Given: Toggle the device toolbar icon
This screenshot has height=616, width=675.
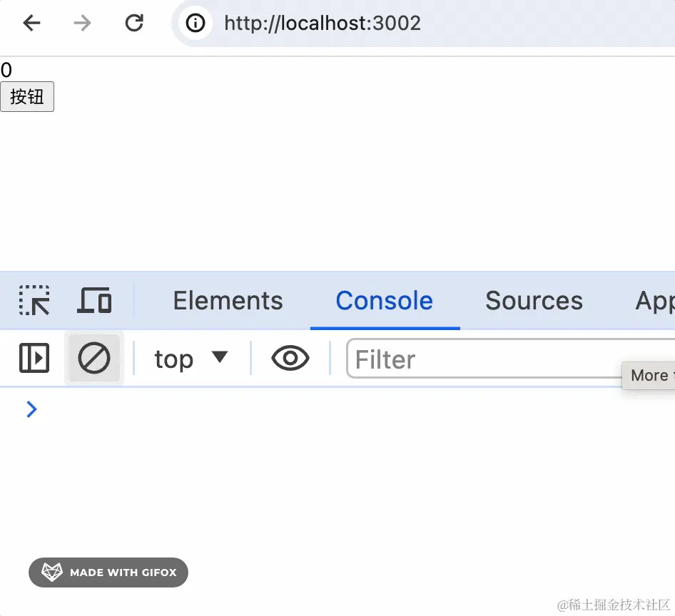Looking at the screenshot, I should point(94,300).
